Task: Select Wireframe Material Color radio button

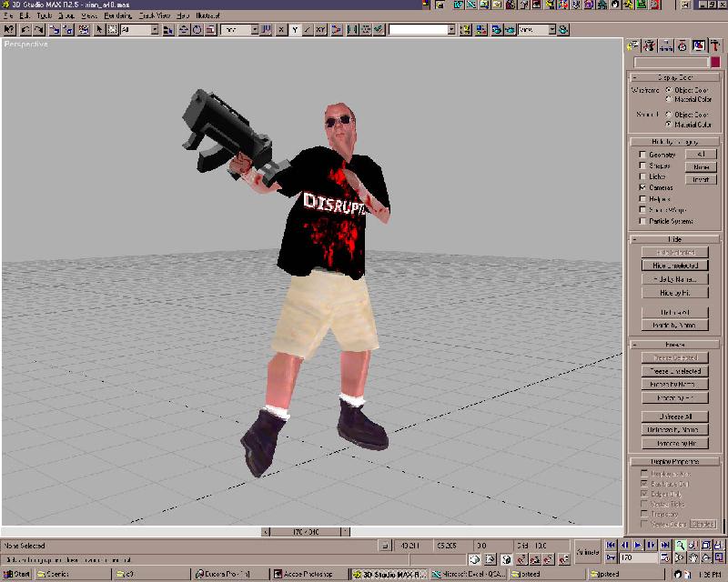Action: 670,98
